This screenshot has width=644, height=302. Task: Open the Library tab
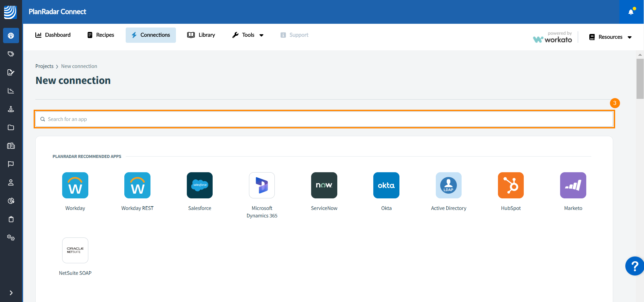201,35
